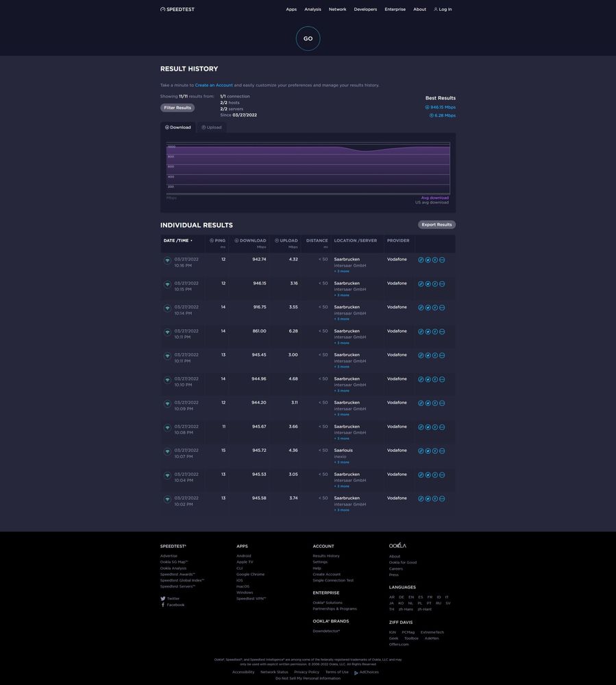Sort by the UPLOAD column header
The image size is (616, 685).
pyautogui.click(x=286, y=241)
